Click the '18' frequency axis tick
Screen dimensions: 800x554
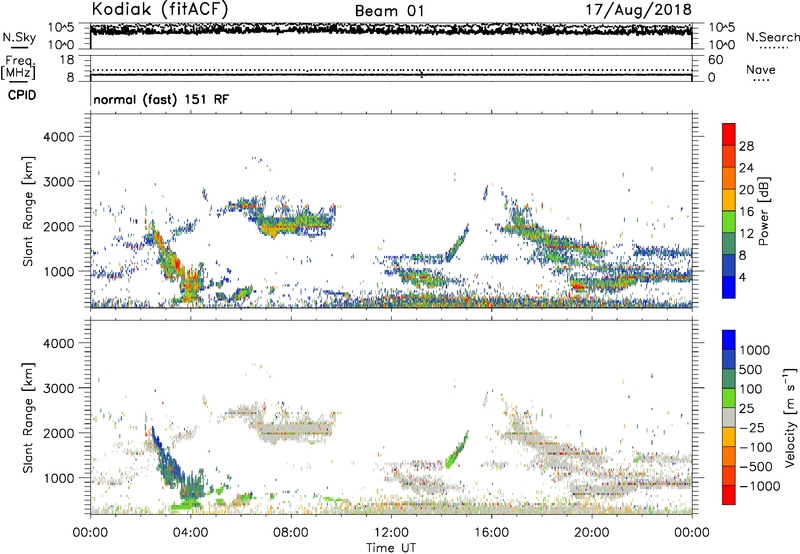pos(66,60)
